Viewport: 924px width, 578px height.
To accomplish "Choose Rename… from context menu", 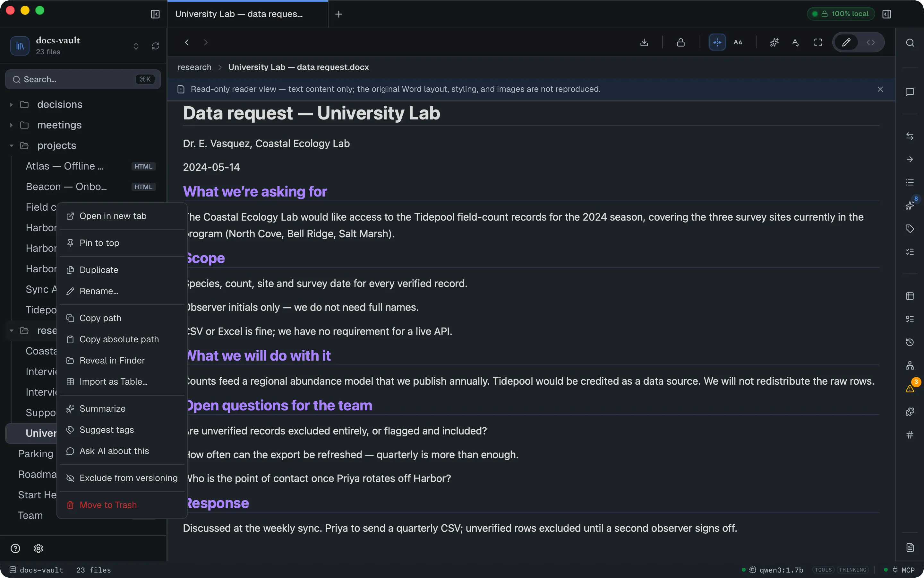I will pos(122,291).
